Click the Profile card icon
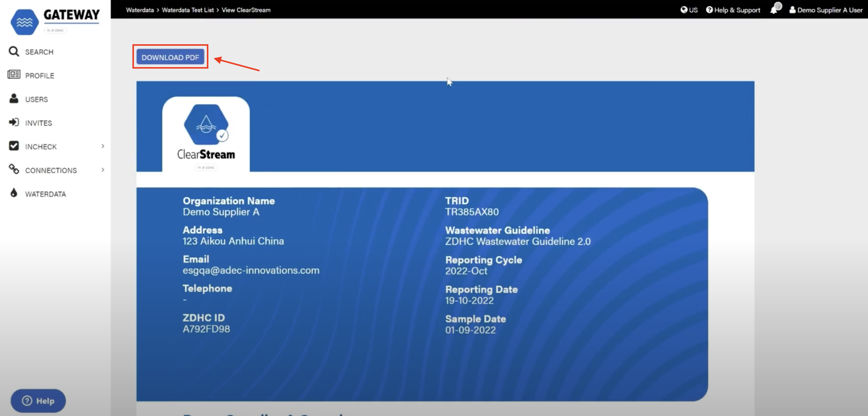 (14, 74)
